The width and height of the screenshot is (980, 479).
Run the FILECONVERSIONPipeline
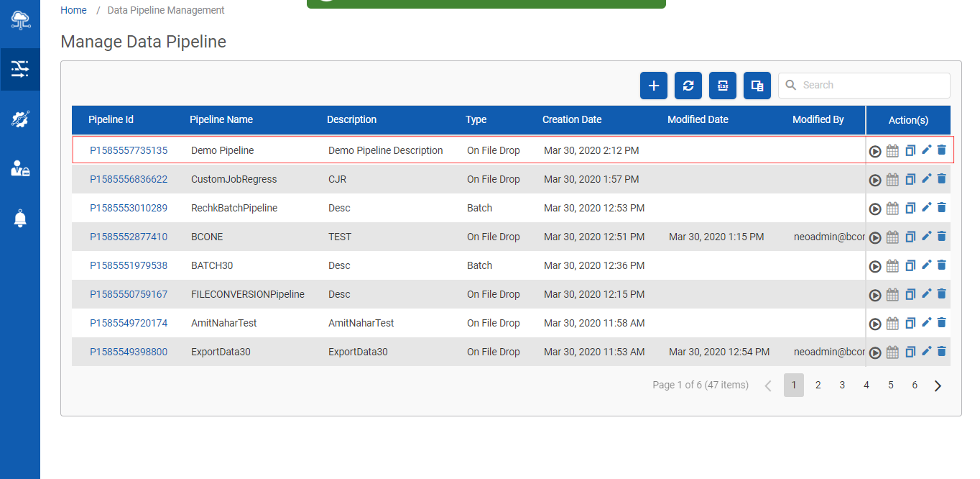click(875, 295)
